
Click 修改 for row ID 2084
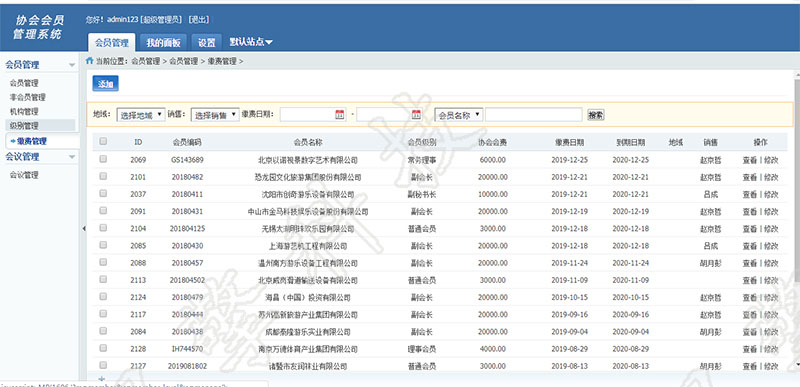[771, 332]
